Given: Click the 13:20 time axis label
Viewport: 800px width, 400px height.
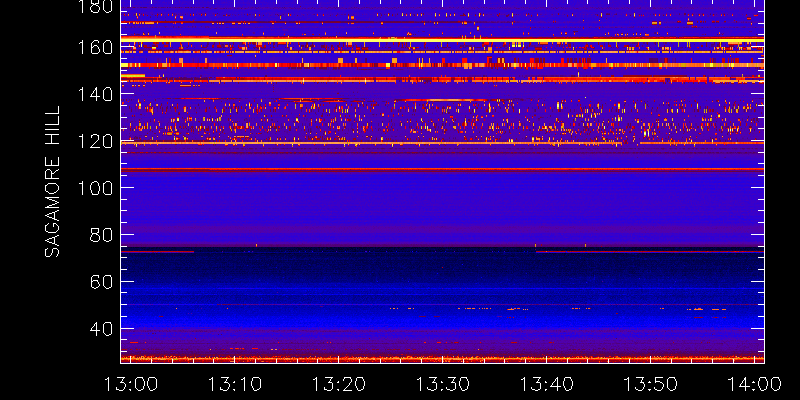Looking at the screenshot, I should [x=338, y=384].
